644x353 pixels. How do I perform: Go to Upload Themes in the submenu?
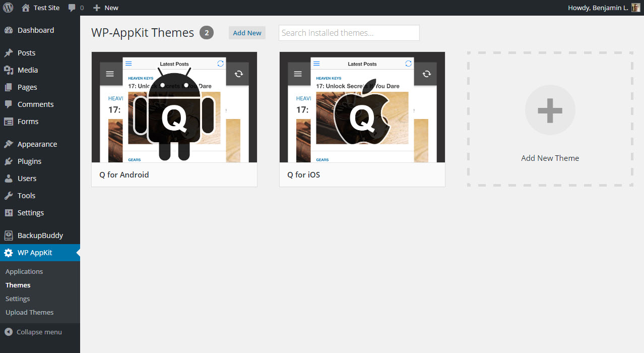click(29, 312)
